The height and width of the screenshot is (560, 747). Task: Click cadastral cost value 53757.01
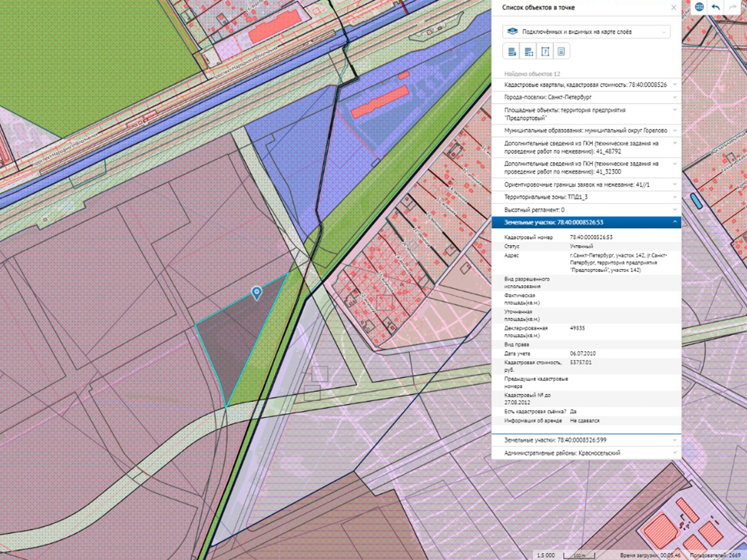[x=581, y=362]
